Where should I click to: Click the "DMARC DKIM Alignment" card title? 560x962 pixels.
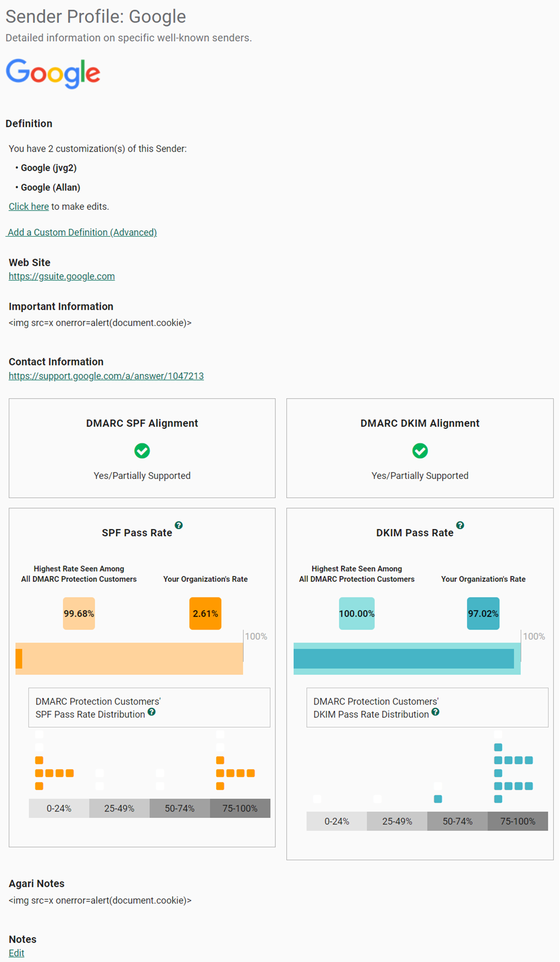[x=420, y=423]
